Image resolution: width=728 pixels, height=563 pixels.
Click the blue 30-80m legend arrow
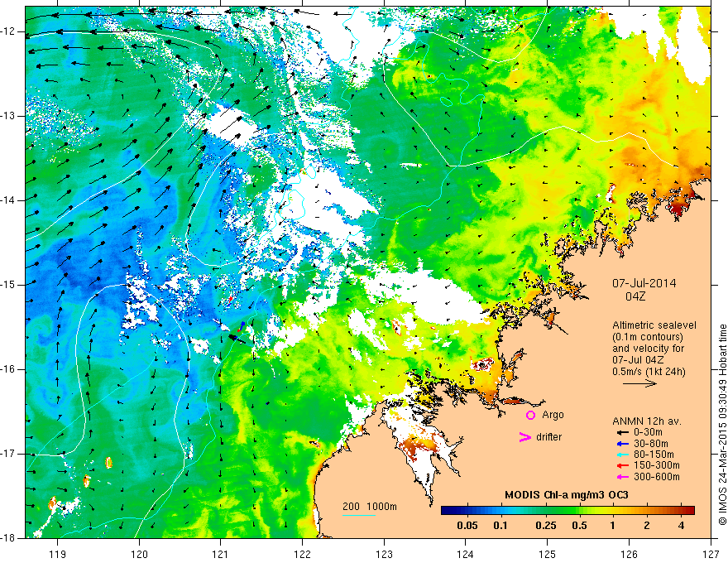pyautogui.click(x=622, y=443)
